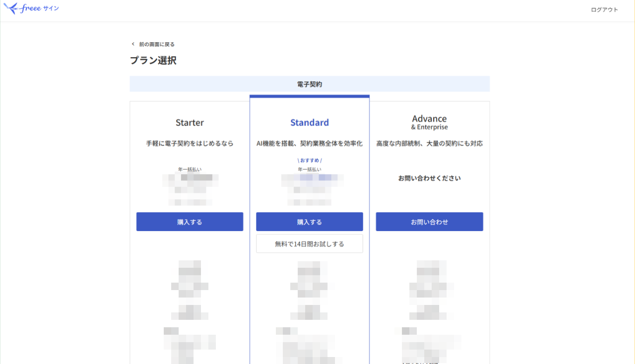This screenshot has width=635, height=364.
Task: Click お問い合わせください text in Advance column
Action: [x=429, y=178]
